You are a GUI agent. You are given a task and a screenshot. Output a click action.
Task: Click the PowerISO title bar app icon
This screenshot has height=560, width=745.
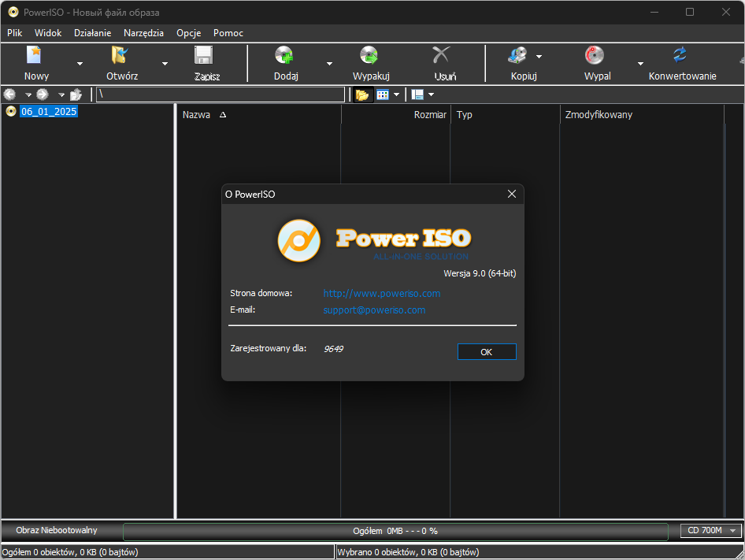[13, 13]
